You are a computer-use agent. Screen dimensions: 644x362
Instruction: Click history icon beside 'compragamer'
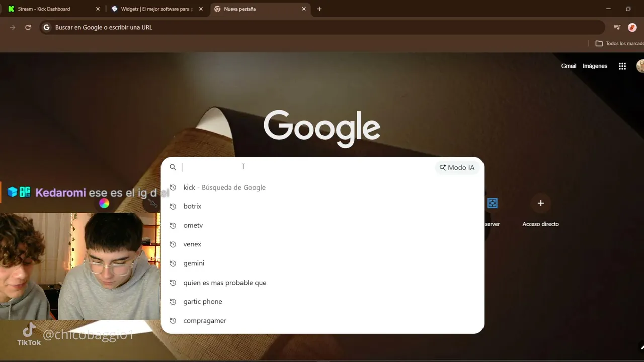pos(173,321)
